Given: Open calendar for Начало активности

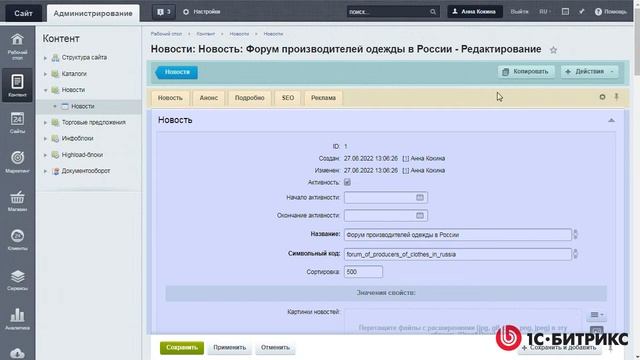Looking at the screenshot, I should [420, 198].
